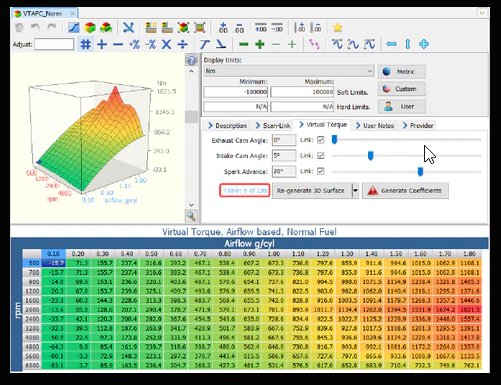Click the horizontal double-arrow interpolate icon
The height and width of the screenshot is (385, 501).
(391, 44)
